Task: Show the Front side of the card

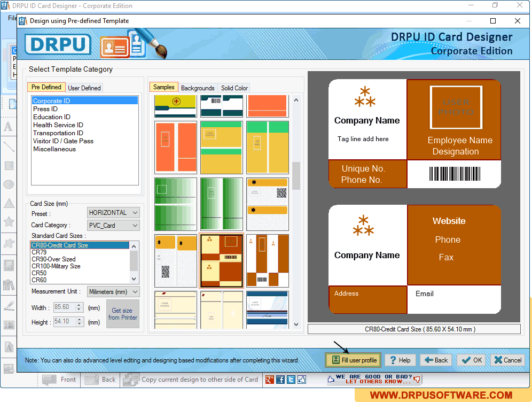Action: click(x=59, y=380)
